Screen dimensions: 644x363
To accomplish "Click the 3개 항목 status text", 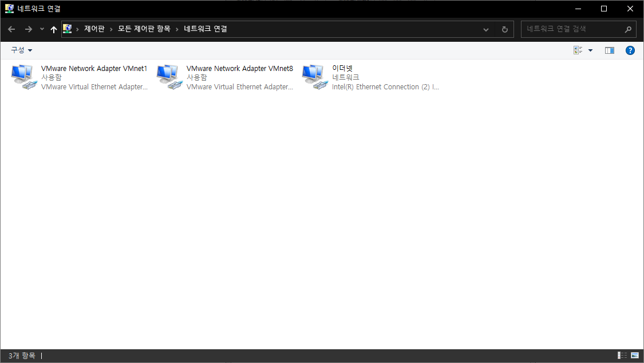I will pyautogui.click(x=22, y=356).
